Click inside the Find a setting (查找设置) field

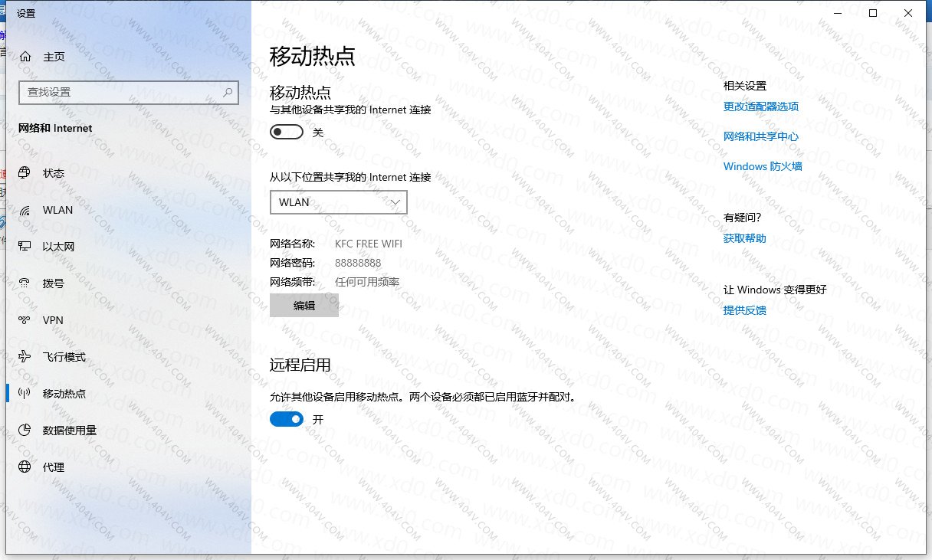click(x=119, y=92)
